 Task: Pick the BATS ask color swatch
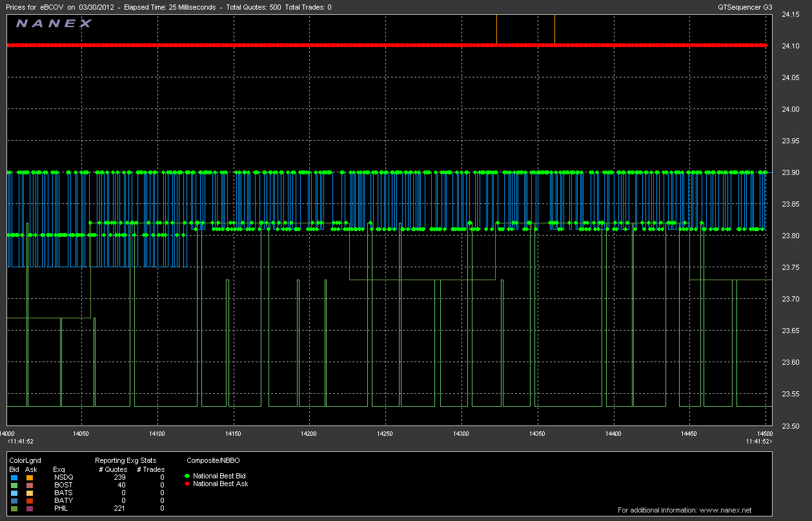[28, 493]
